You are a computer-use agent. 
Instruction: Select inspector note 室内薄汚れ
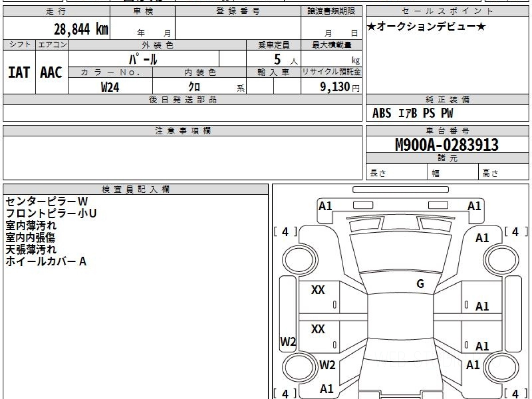(x=31, y=226)
